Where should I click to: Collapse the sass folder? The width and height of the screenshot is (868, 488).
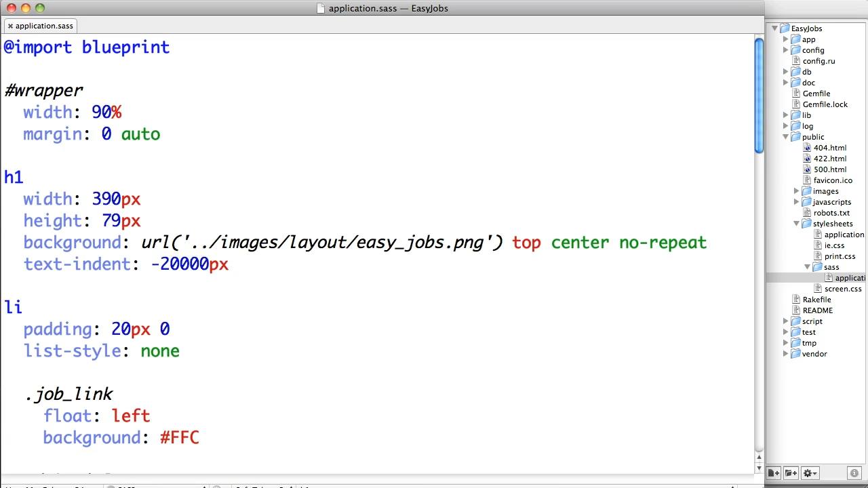(808, 267)
